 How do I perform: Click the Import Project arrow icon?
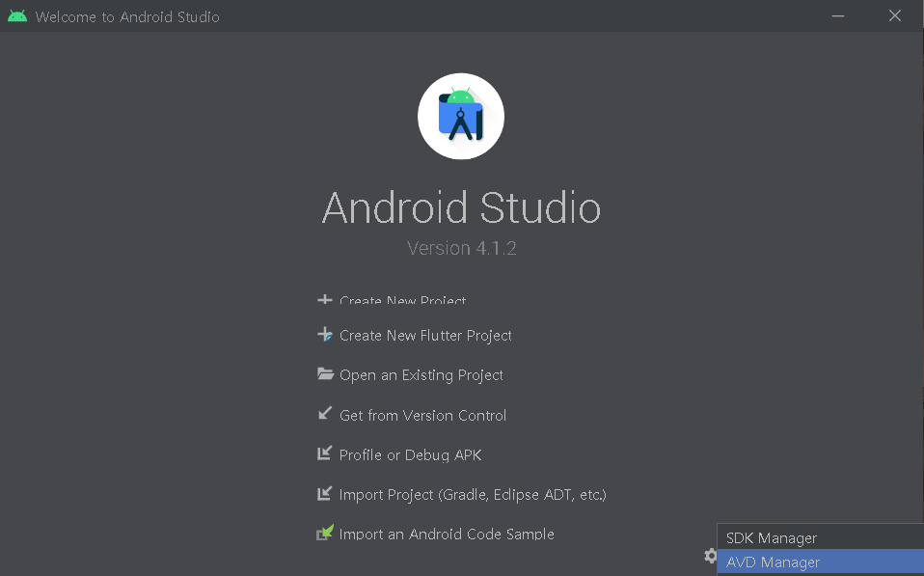click(325, 493)
